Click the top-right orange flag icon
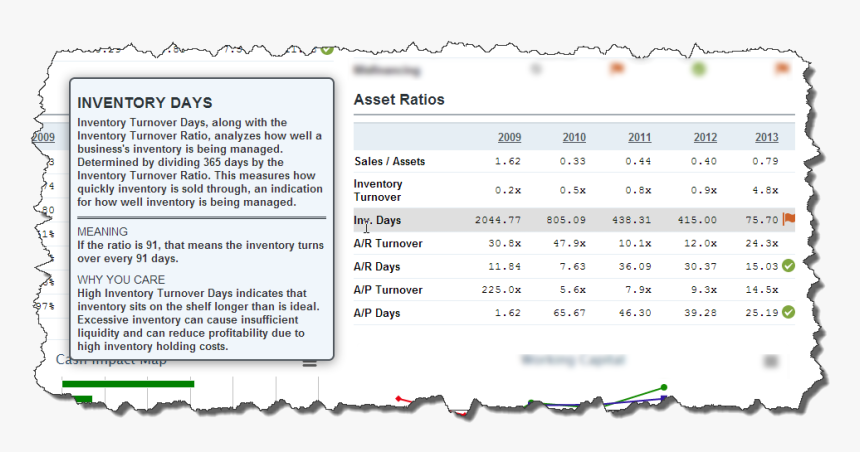 click(x=782, y=69)
